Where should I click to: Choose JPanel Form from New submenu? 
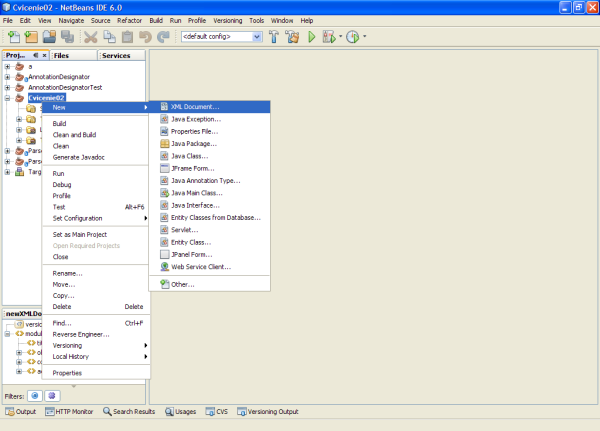point(209,254)
